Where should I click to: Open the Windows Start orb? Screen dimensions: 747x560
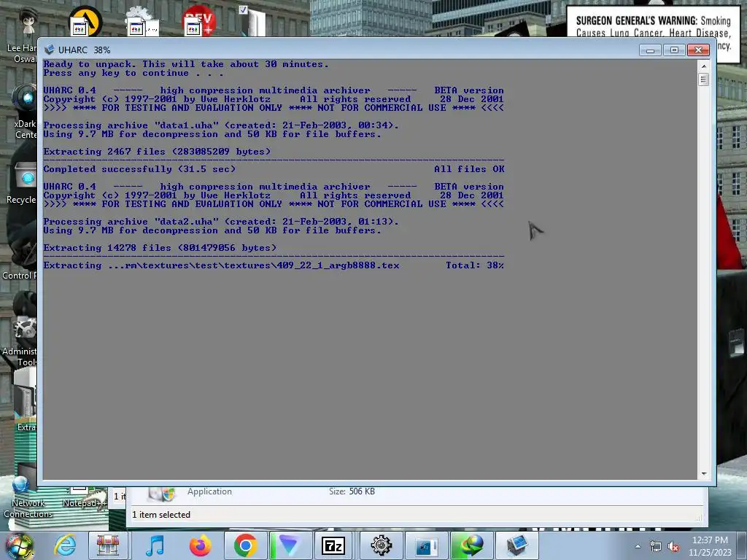[x=20, y=545]
